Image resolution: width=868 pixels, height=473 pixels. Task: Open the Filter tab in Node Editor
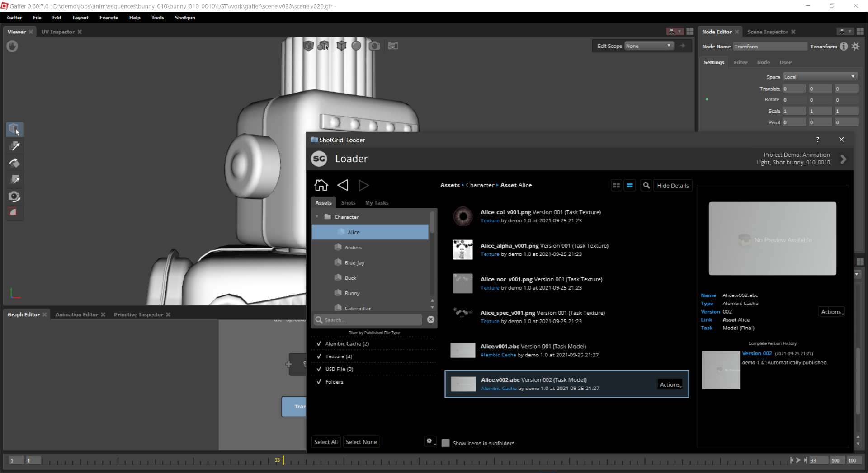[741, 62]
